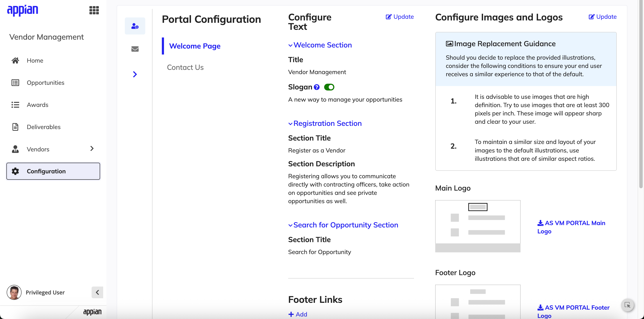Click the pointer icon at bottom right corner
The width and height of the screenshot is (644, 319).
[x=627, y=305]
